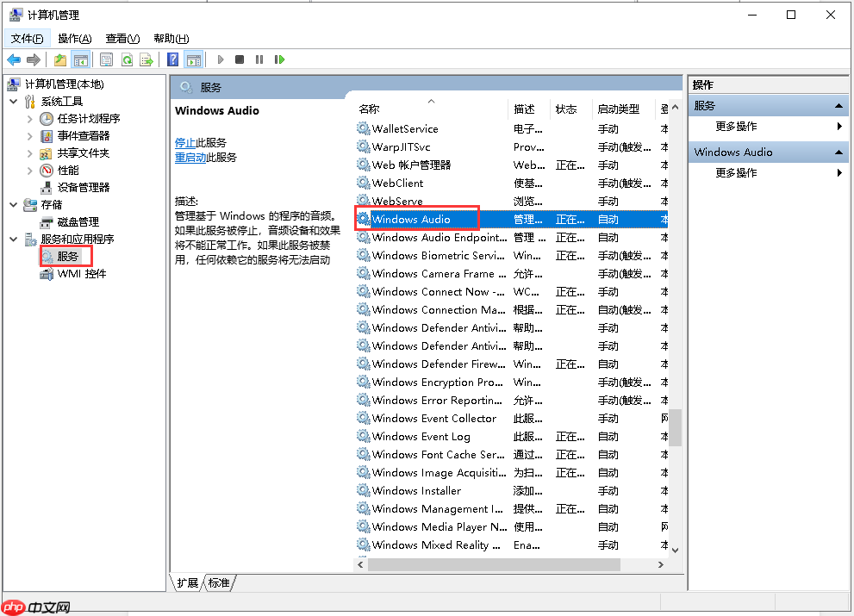
Task: Open the 查看 menu
Action: [121, 38]
